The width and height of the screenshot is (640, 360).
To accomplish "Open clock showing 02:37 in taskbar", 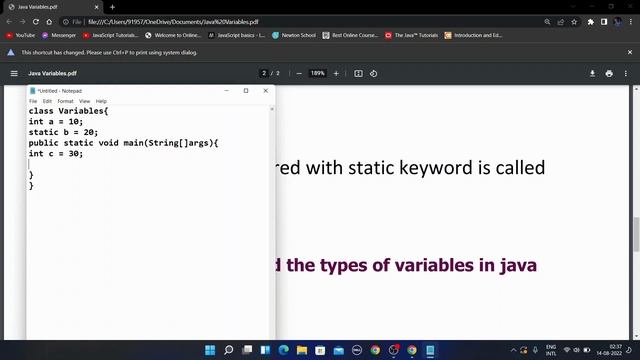I will point(609,350).
